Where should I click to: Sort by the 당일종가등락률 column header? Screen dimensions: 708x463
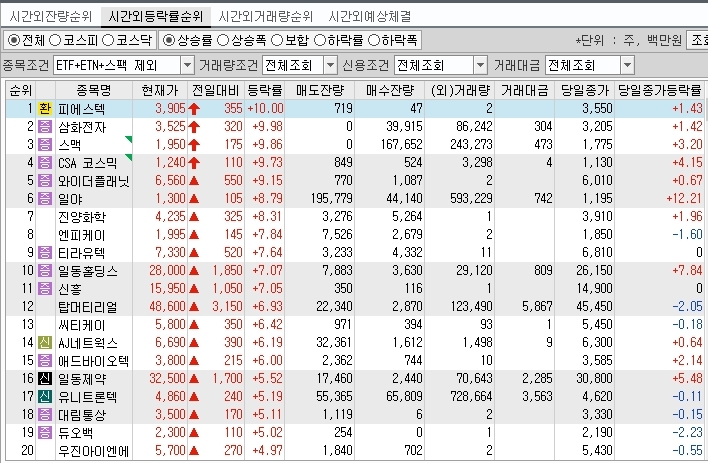click(659, 90)
